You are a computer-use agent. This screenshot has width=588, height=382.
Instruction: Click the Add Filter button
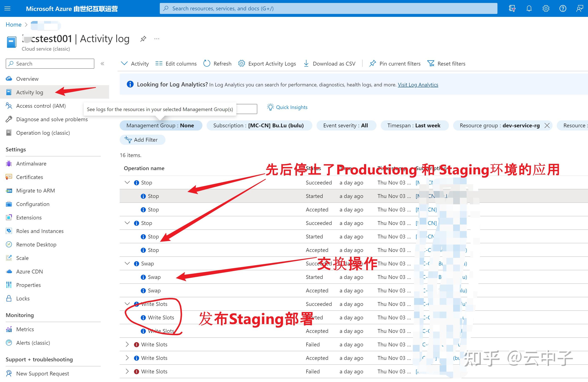click(142, 140)
